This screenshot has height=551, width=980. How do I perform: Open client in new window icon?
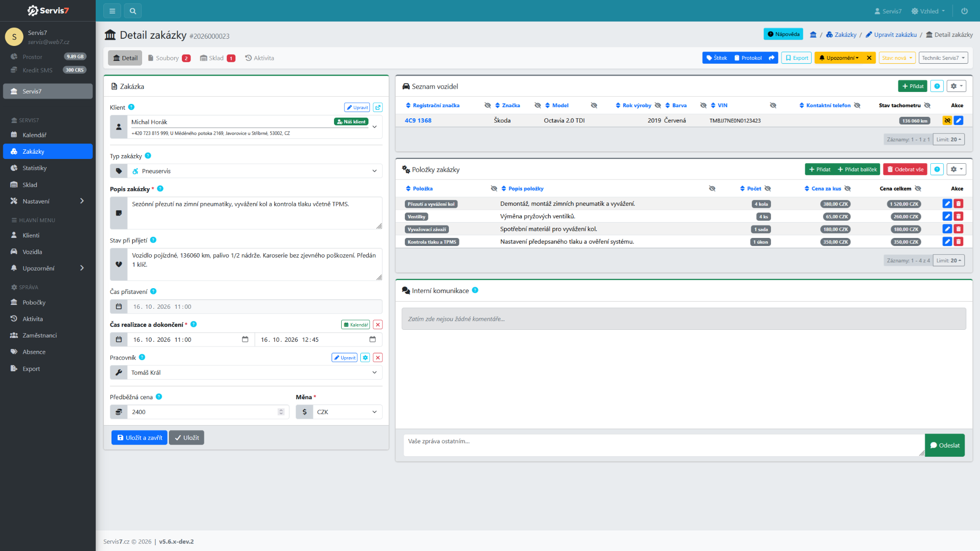point(378,107)
